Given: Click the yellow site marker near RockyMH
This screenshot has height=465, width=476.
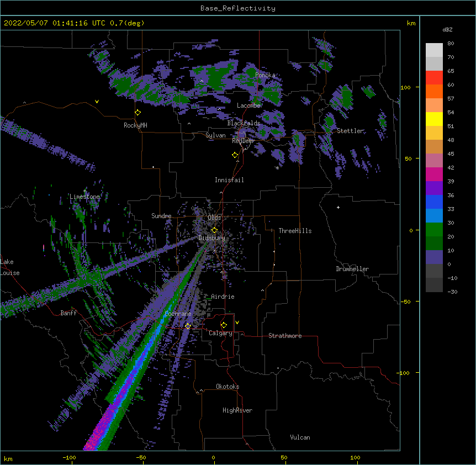Looking at the screenshot, I should [x=138, y=113].
